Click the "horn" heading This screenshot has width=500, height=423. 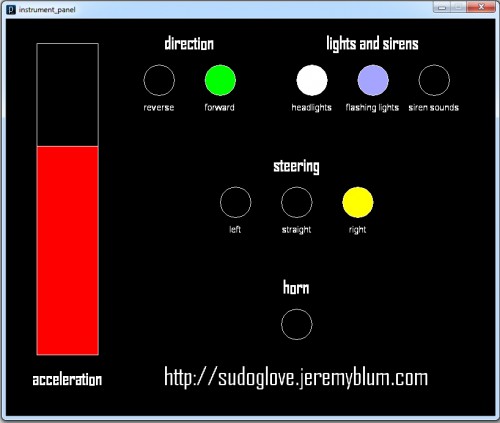coord(296,288)
